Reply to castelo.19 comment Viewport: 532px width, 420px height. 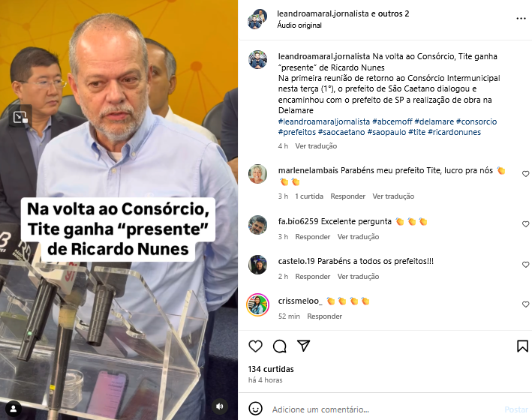(312, 277)
